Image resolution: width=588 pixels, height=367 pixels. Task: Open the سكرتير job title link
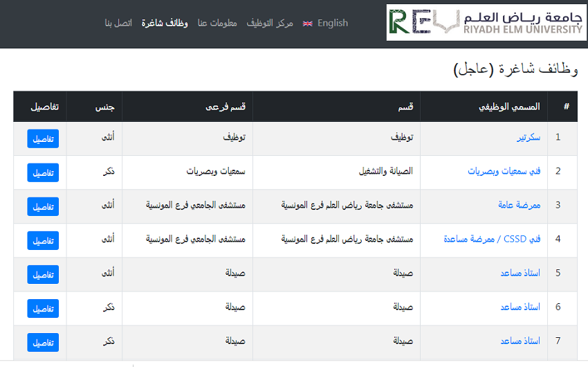click(529, 137)
